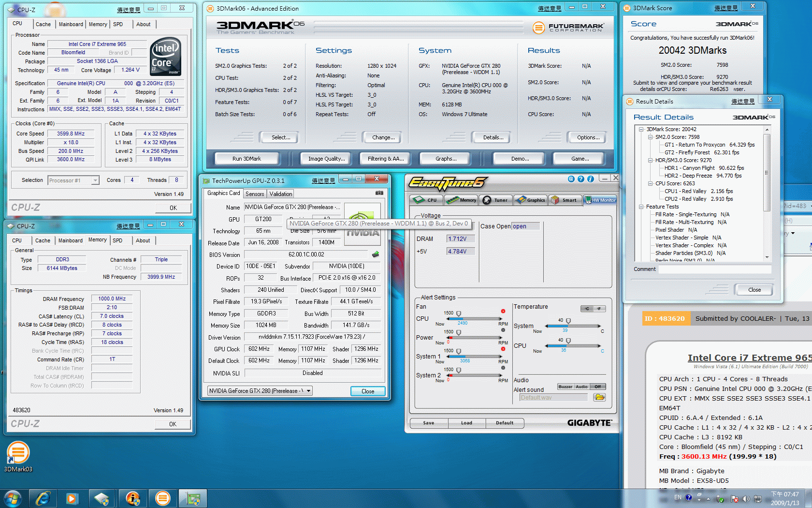Adjust the CPU fan threshold slider

pyautogui.click(x=459, y=314)
